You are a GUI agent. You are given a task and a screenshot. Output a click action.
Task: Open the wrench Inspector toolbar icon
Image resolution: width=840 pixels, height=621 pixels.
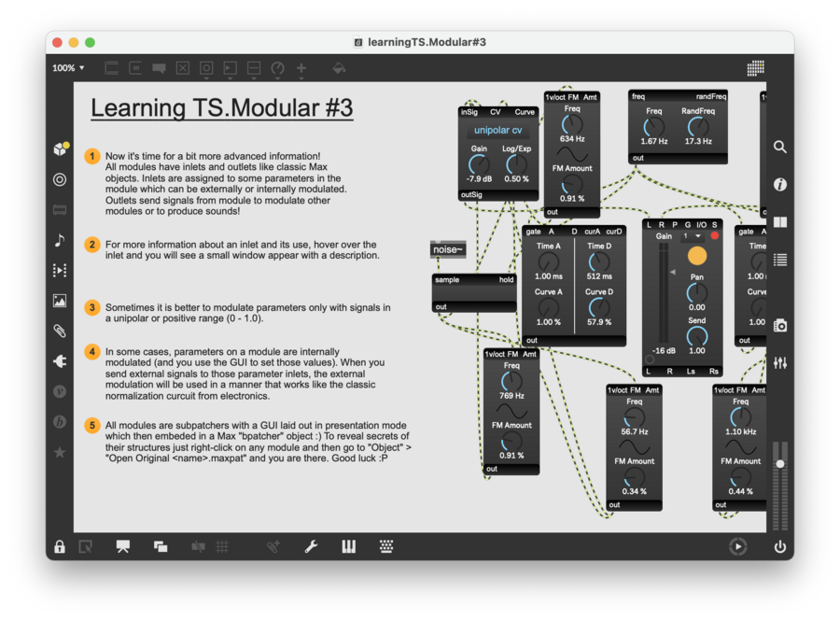coord(311,546)
